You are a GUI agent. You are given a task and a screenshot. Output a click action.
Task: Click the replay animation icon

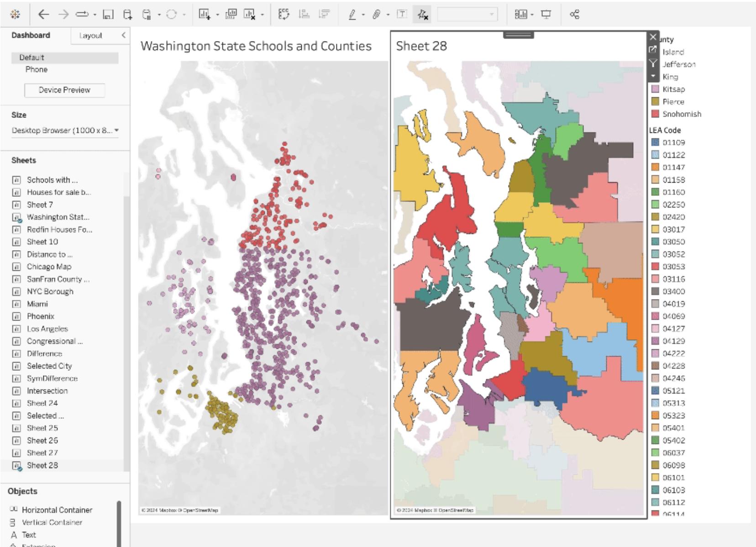click(82, 15)
